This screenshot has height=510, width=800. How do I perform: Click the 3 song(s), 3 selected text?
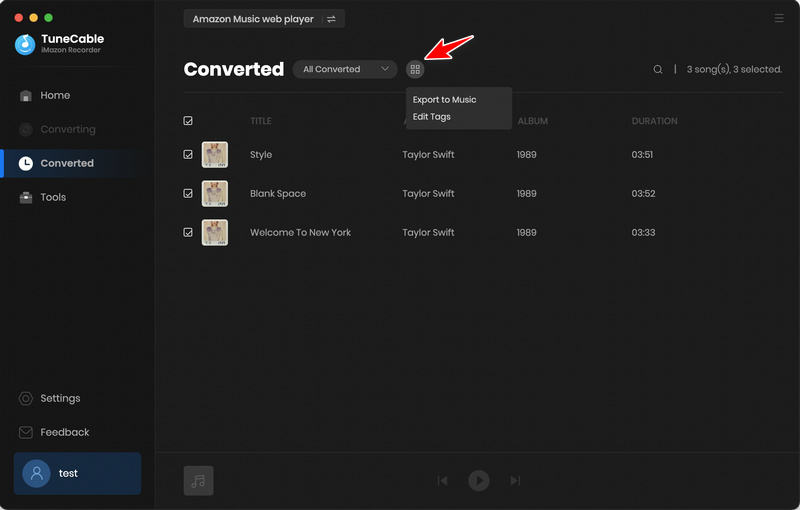pos(734,69)
